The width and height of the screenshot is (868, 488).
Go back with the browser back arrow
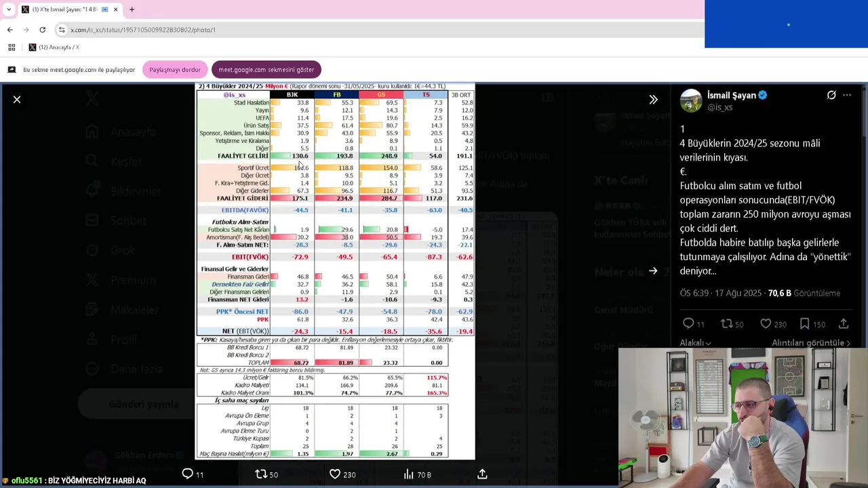click(9, 30)
